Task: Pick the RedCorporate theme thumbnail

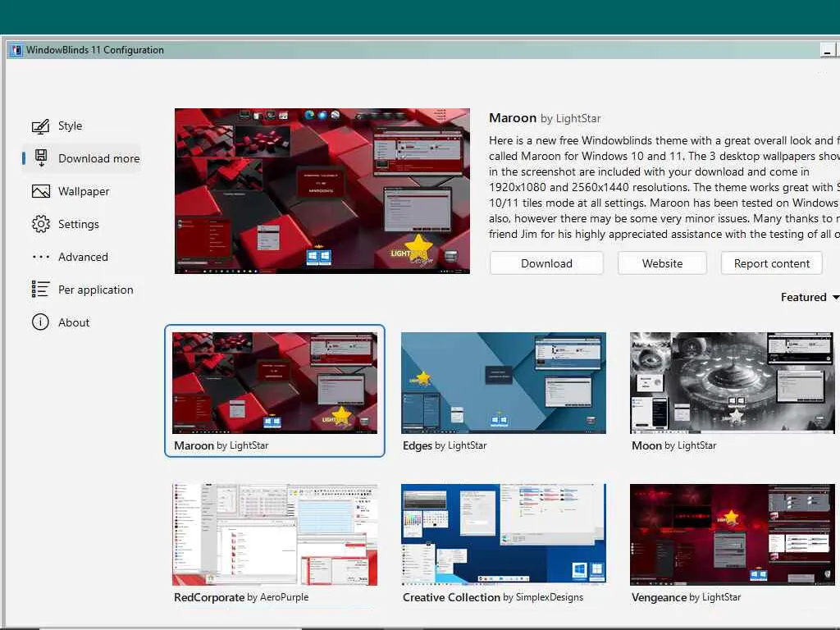Action: 274,534
